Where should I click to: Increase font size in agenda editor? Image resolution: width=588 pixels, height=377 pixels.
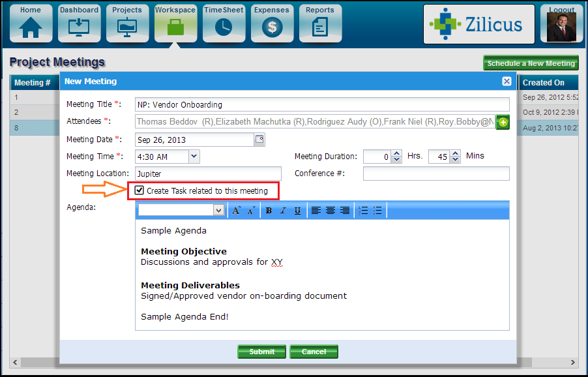click(x=236, y=210)
